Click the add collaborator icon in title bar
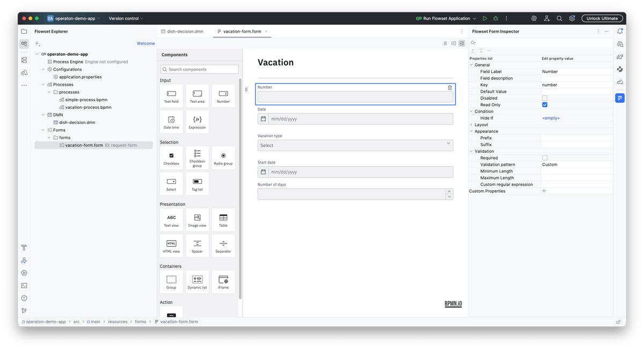 (x=547, y=18)
